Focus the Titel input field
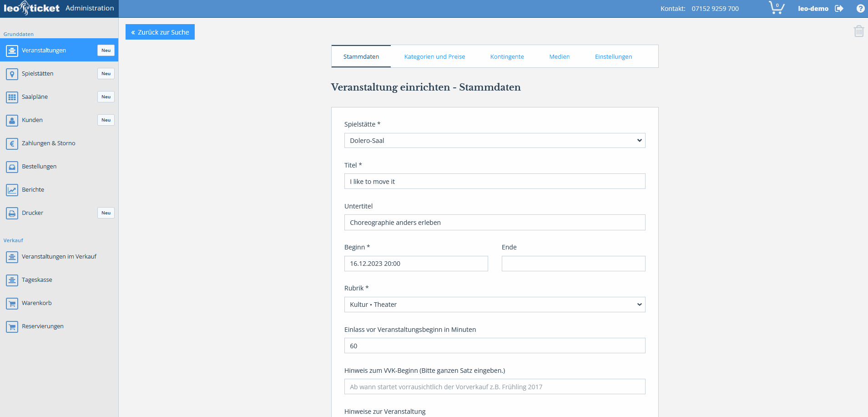The height and width of the screenshot is (417, 868). pyautogui.click(x=495, y=182)
